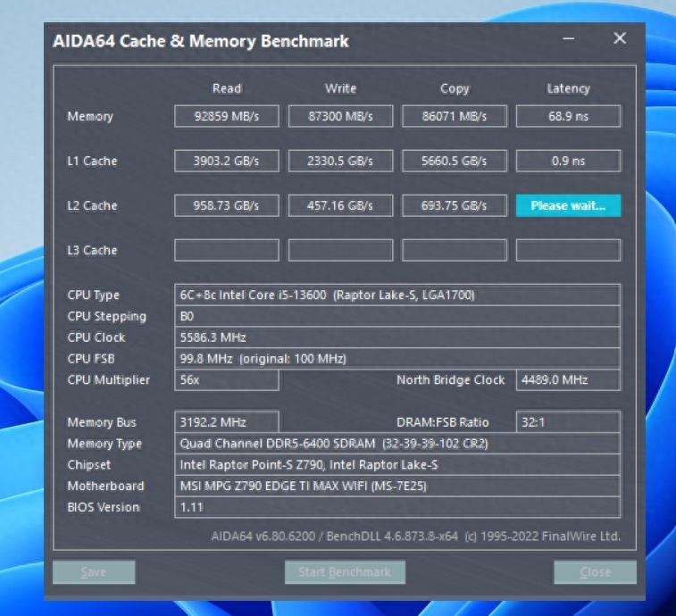This screenshot has height=616, width=676.
Task: Click the Memory Latency 68.9 ns field
Action: tap(568, 116)
